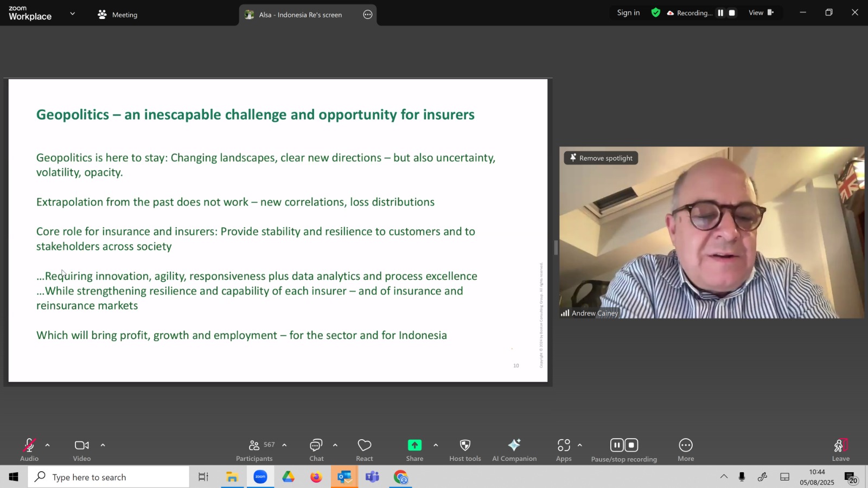
Task: Click the green Share screen icon
Action: [x=414, y=445]
